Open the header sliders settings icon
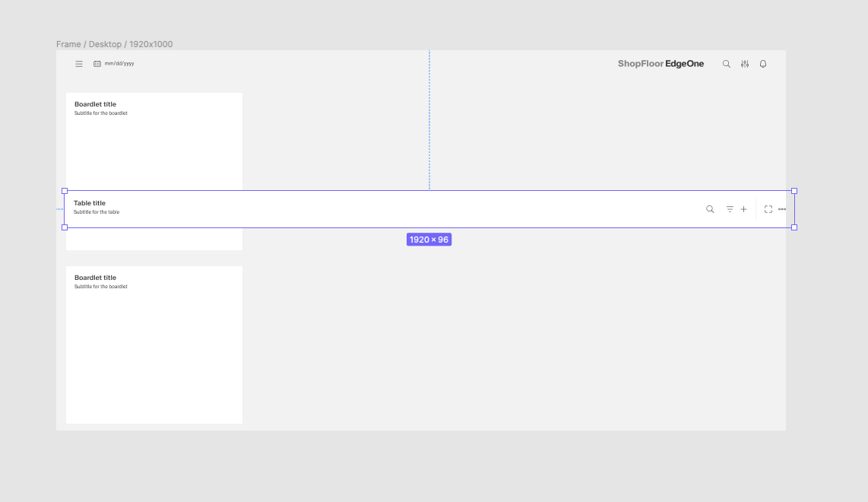Screen dimensions: 868x502 pos(745,64)
